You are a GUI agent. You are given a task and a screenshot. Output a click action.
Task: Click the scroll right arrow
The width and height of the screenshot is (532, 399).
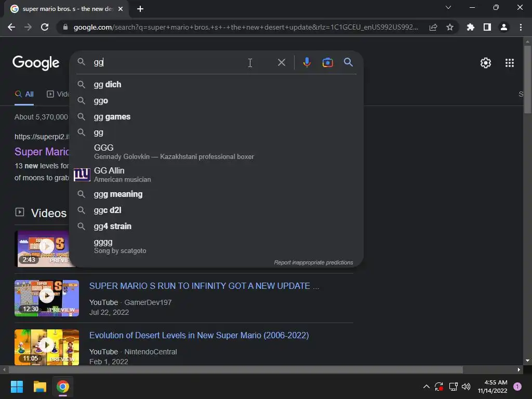(x=519, y=369)
